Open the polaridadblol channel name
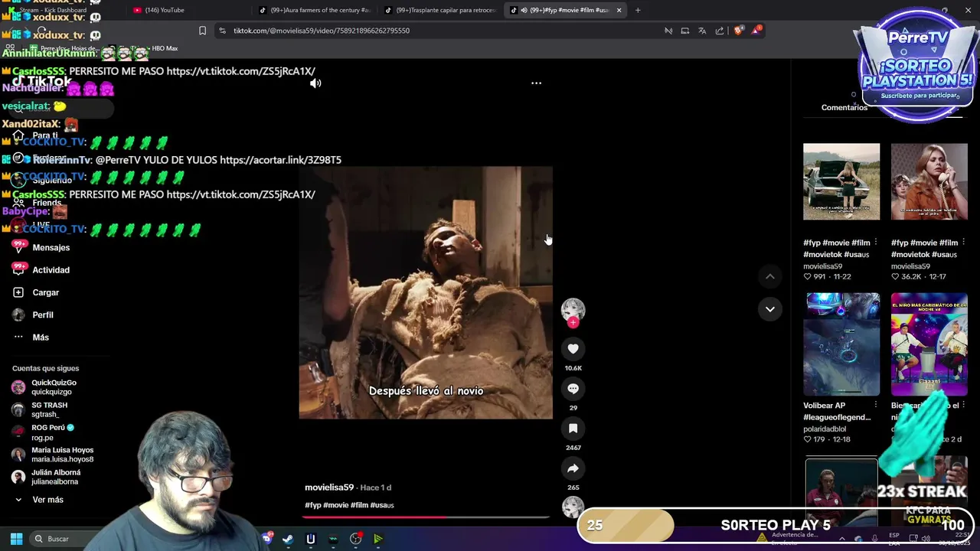Screen dimensions: 980x551 825,429
